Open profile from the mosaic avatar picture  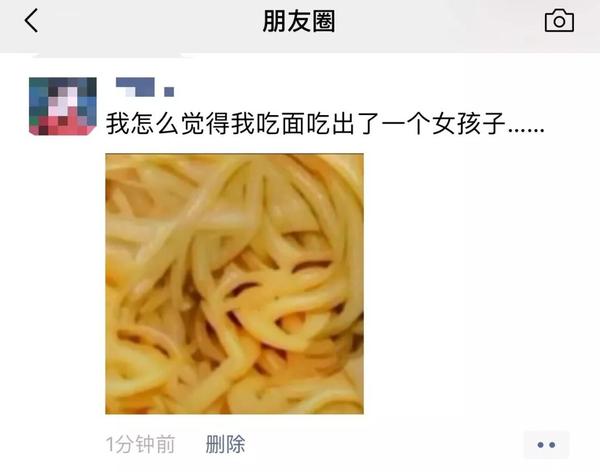(x=63, y=106)
